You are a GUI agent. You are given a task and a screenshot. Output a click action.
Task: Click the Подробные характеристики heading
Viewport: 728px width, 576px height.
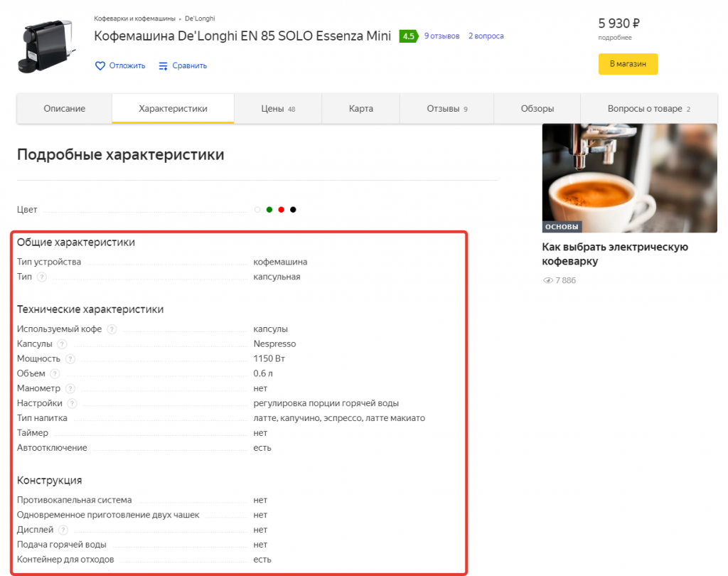(x=121, y=154)
